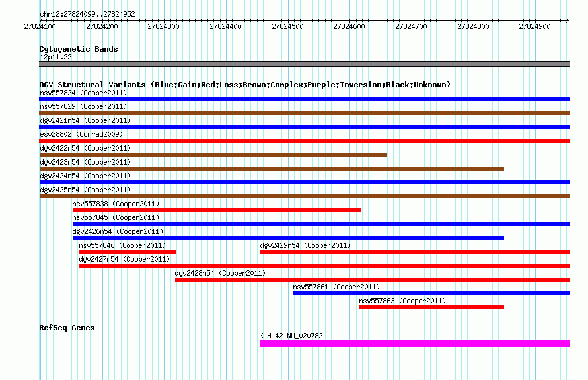Select the dgv2426n54 (Cooper2011) label
Image resolution: width=588 pixels, height=380 pixels.
click(118, 231)
